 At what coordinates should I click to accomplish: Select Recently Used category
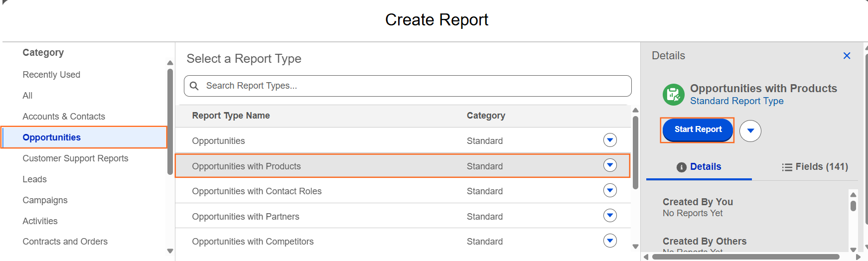[x=51, y=75]
